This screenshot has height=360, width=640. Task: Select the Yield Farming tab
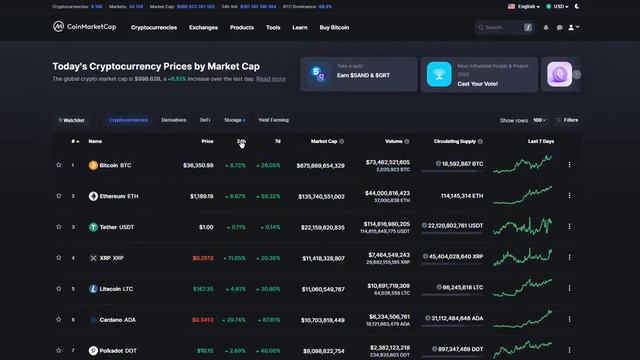(x=273, y=120)
